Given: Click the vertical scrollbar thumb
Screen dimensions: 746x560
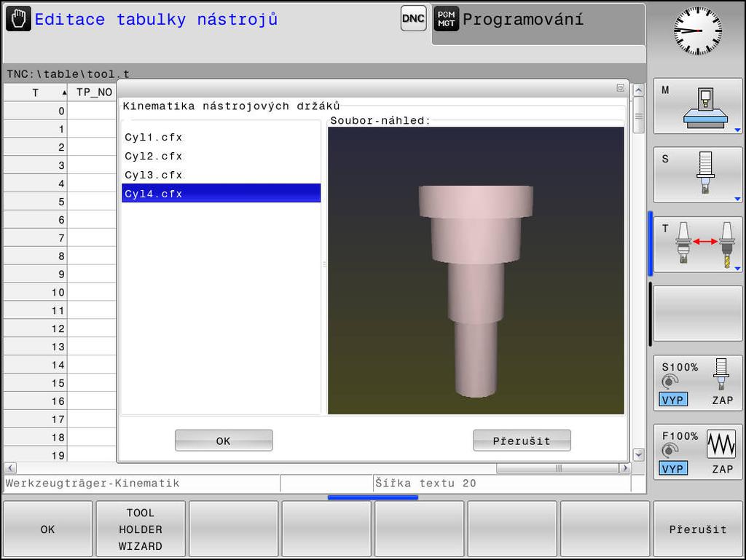Looking at the screenshot, I should coord(638,116).
